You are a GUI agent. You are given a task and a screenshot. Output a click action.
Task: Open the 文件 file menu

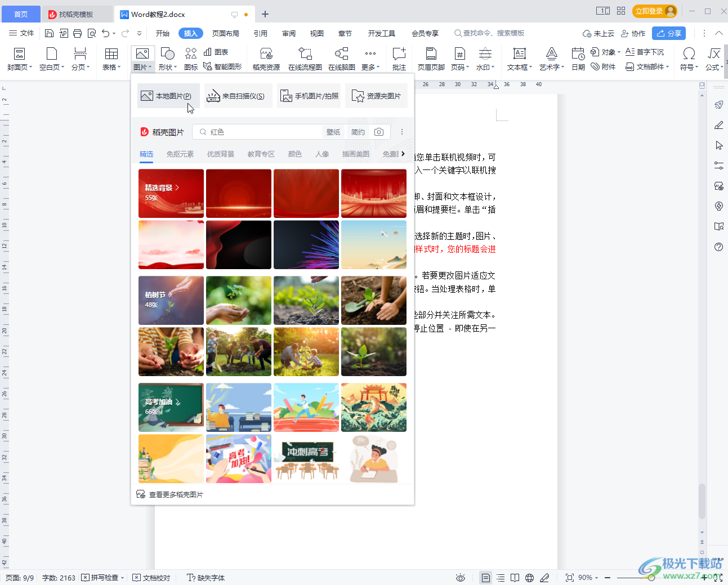(21, 33)
